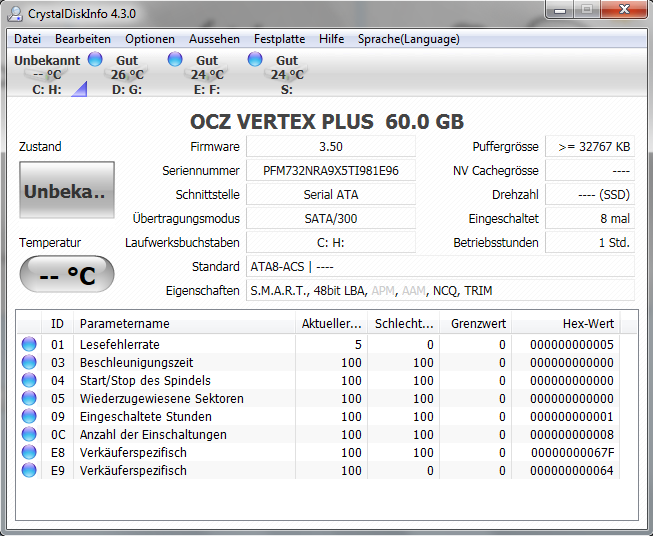The width and height of the screenshot is (653, 536).
Task: Sort by the Parametername column header
Action: 184,324
